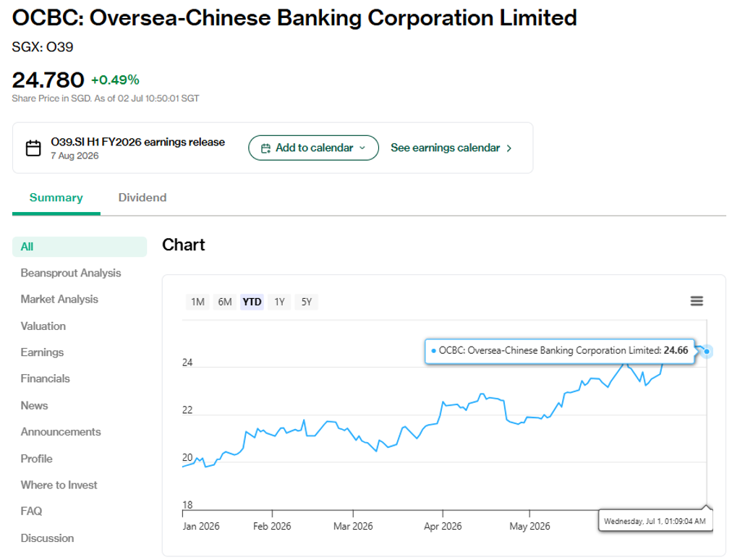This screenshot has height=560, width=732.
Task: Set chart range to 1M
Action: 197,302
